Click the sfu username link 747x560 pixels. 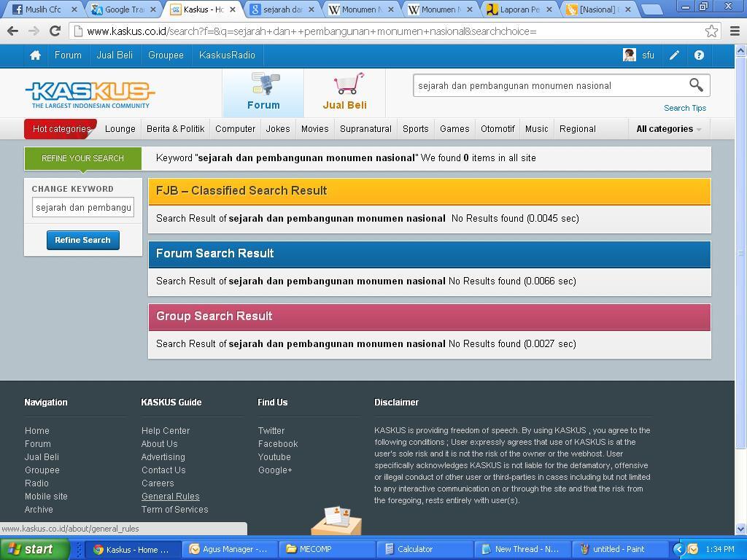648,55
